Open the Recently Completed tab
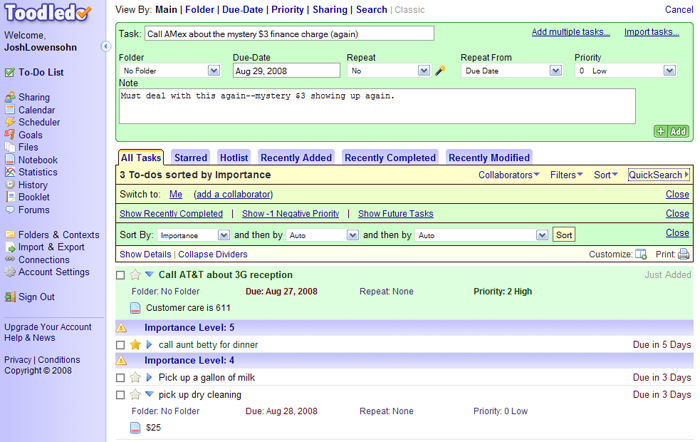The width and height of the screenshot is (700, 442). click(390, 157)
